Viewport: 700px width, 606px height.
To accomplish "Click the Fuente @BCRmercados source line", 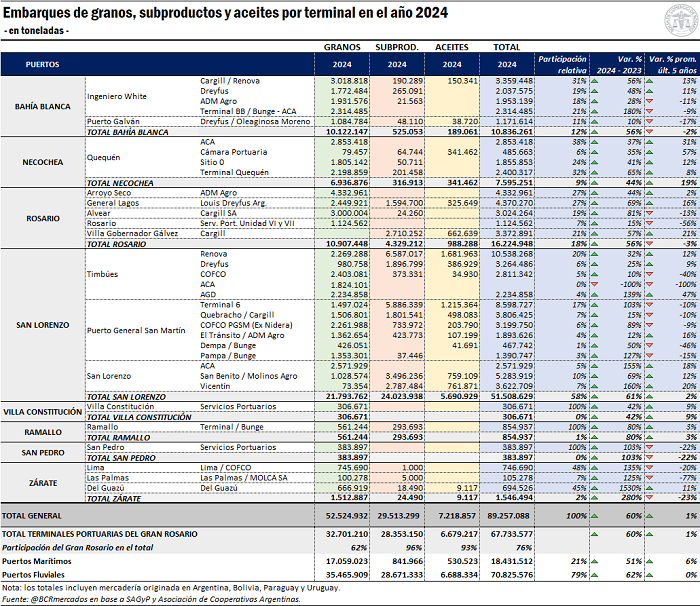I will click(151, 599).
